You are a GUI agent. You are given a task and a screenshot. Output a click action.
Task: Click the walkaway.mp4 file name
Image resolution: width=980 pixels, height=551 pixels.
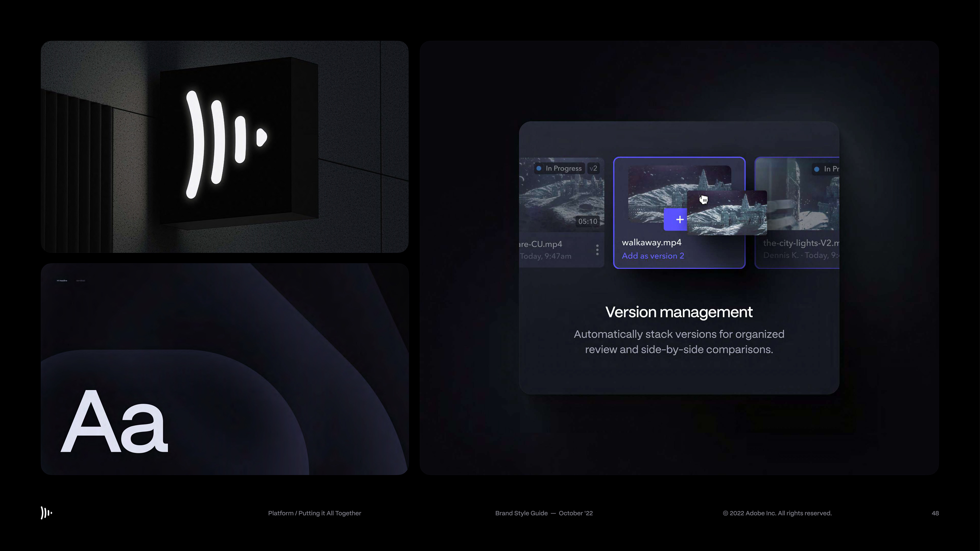[651, 242]
